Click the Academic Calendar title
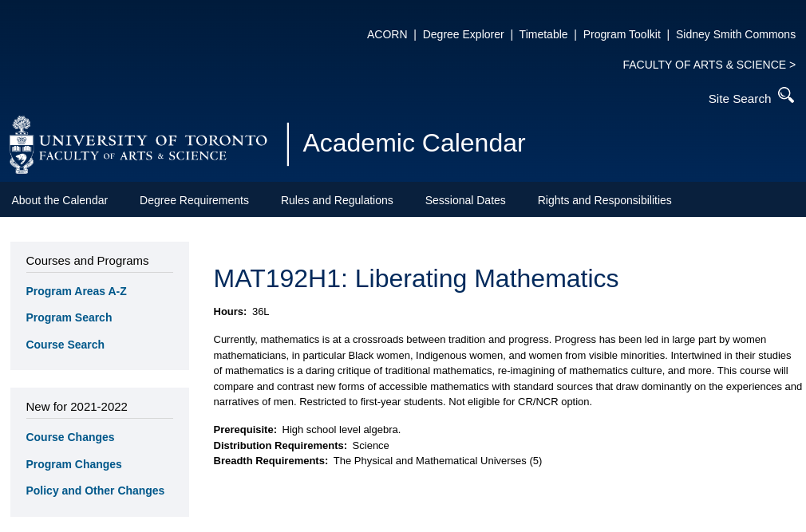Image resolution: width=806 pixels, height=532 pixels. pos(413,144)
